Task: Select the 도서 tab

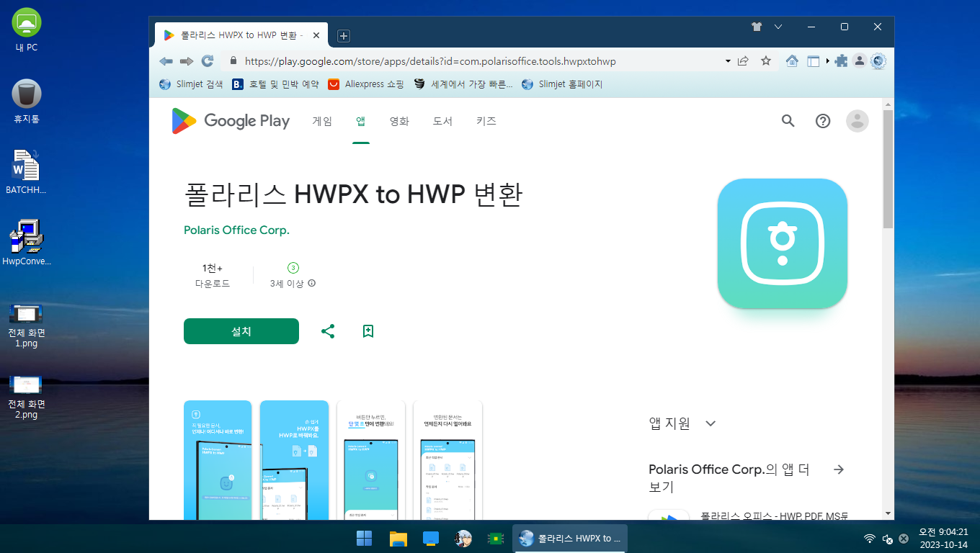Action: pos(442,121)
